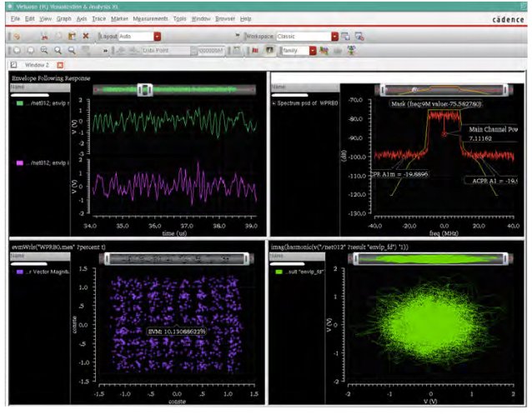This screenshot has width=532, height=414.
Task: Open the Browser menu
Action: (225, 18)
